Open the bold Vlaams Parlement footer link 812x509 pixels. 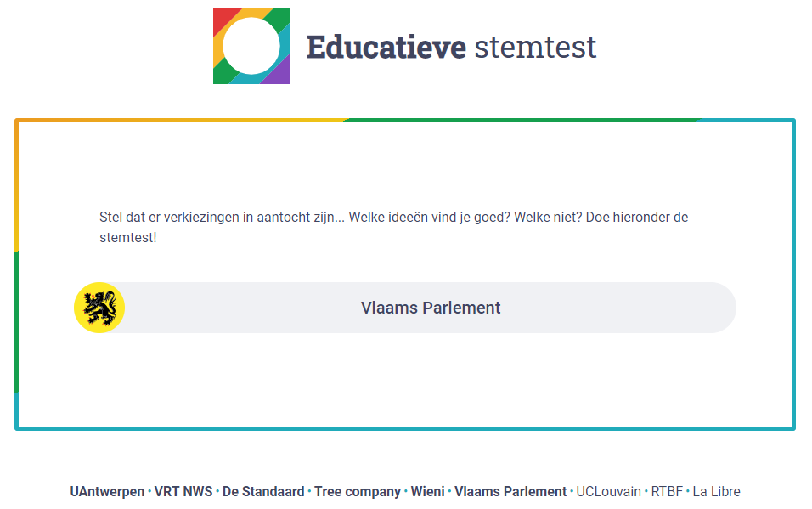(x=510, y=491)
